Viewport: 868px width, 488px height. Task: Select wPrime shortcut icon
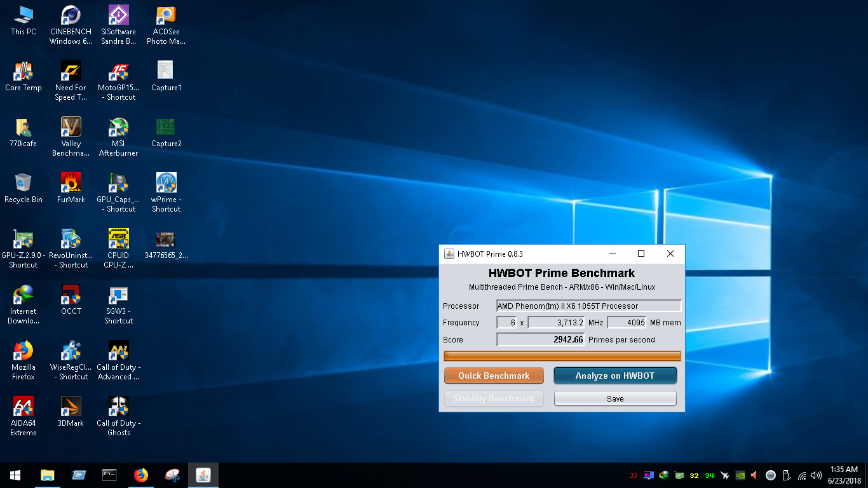(166, 193)
